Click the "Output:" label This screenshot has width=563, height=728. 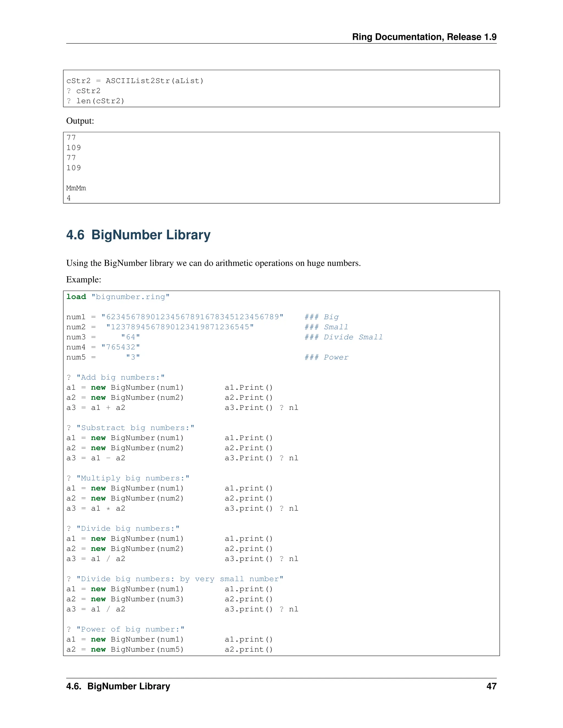pyautogui.click(x=80, y=121)
